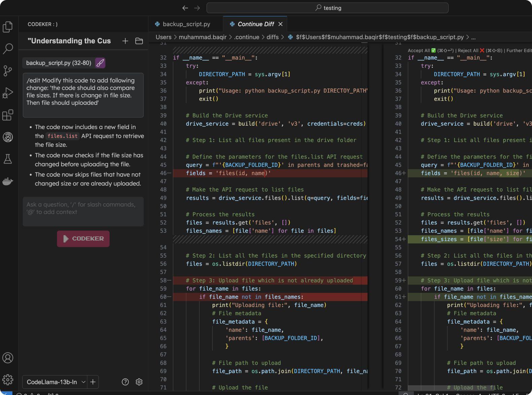Open Source Control view
532x395 pixels.
[8, 71]
